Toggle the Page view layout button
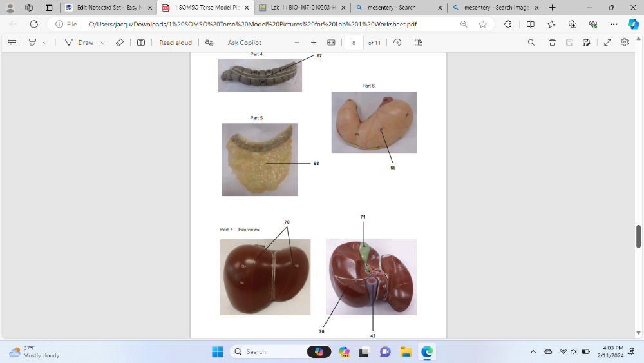 point(419,43)
